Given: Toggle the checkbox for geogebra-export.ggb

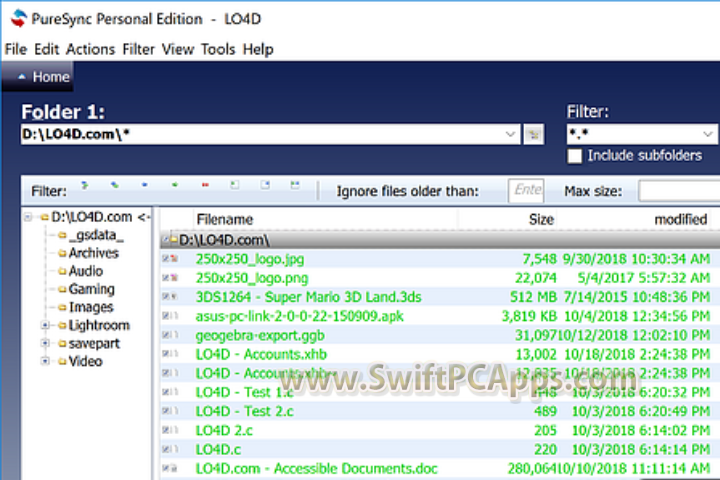Looking at the screenshot, I should point(166,335).
